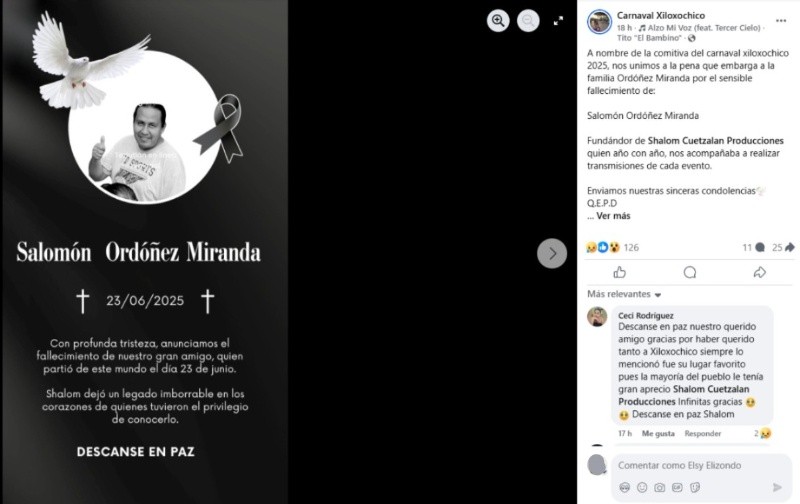Click the comment bubble icon

[690, 272]
